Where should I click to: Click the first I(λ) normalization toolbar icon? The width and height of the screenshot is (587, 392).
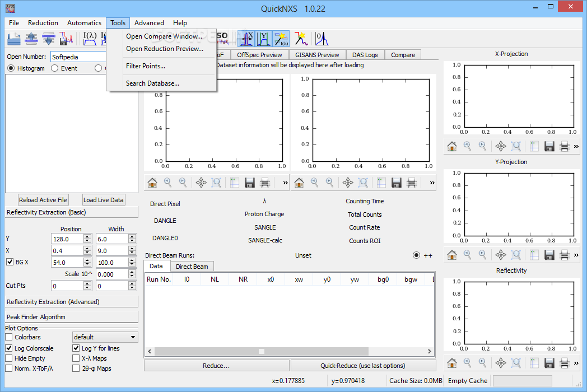[90, 39]
